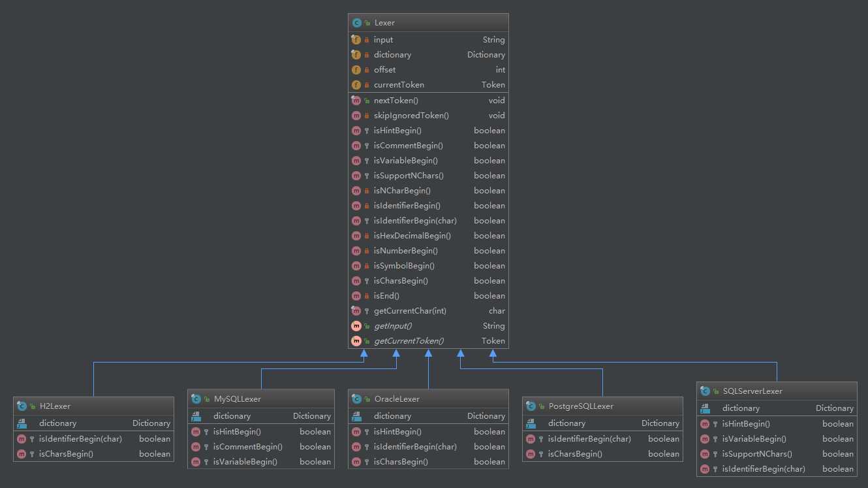Select the Token return type of getCurrentToken()

click(x=493, y=341)
